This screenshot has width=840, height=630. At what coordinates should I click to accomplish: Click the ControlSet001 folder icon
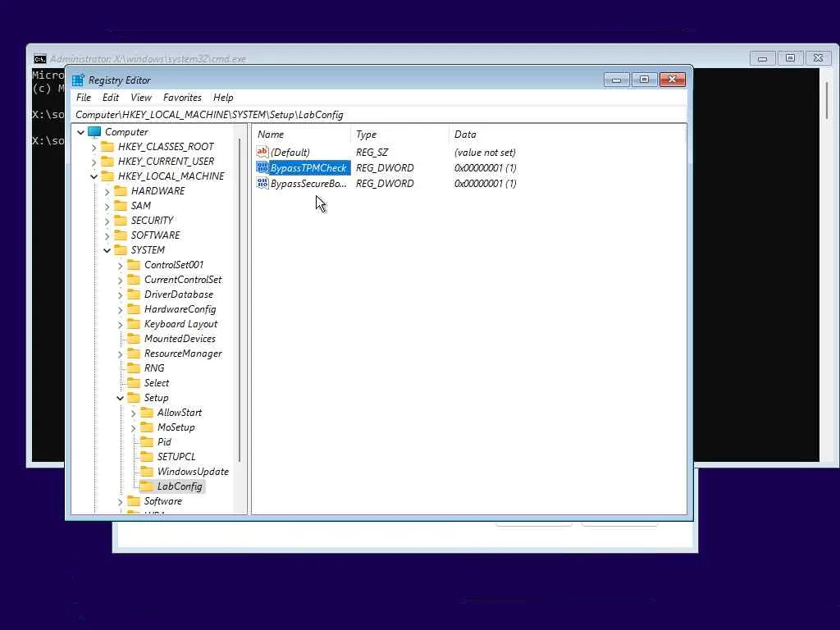(x=134, y=265)
